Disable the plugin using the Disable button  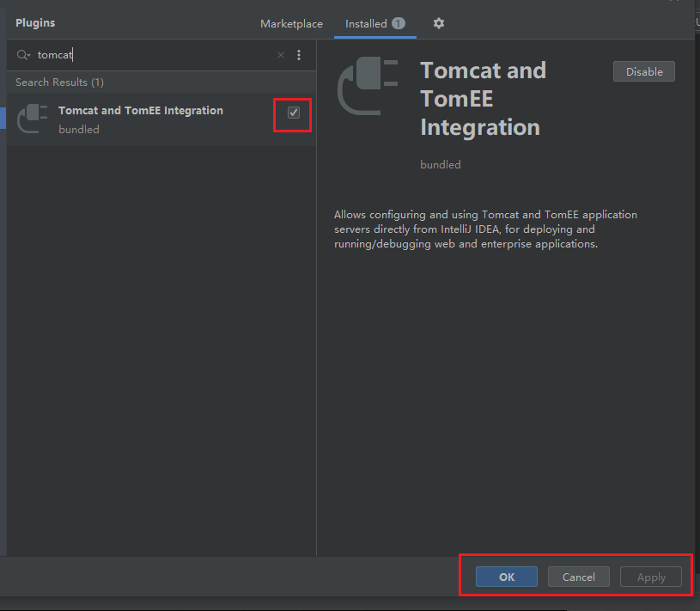[643, 71]
